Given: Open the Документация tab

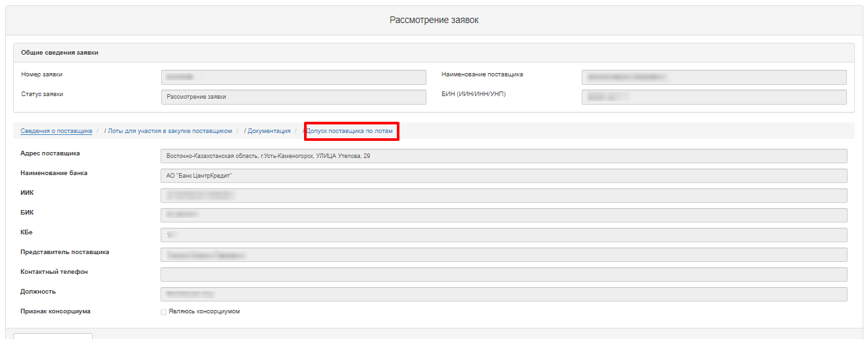Looking at the screenshot, I should click(x=268, y=131).
